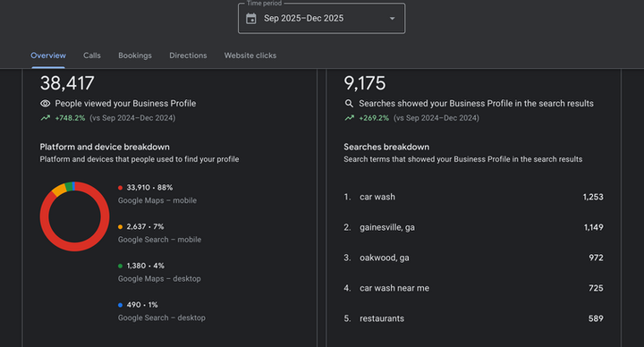Screen dimensions: 644x347
Task: Click the blue dot for Google Search desktop
Action: 121,305
